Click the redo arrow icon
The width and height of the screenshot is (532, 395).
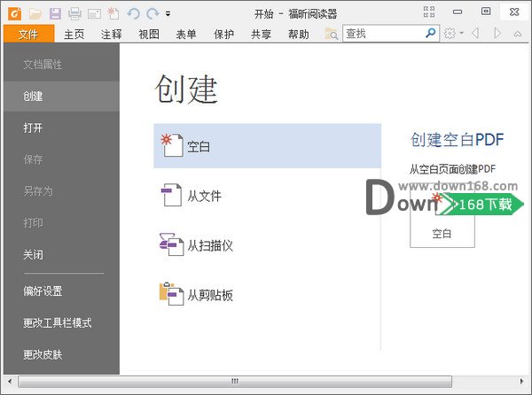tap(153, 14)
